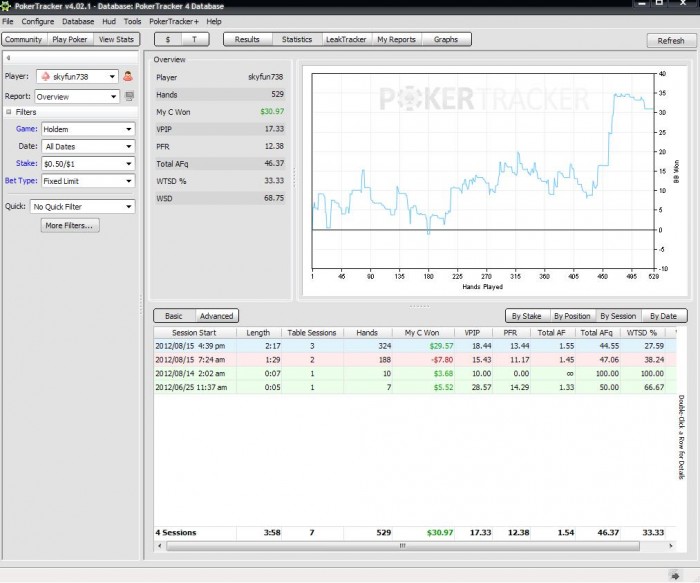
Task: Open the Configure menu
Action: [38, 21]
